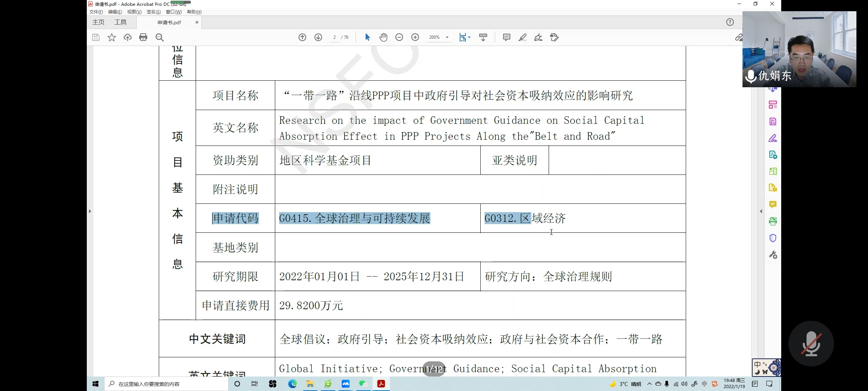This screenshot has height=391, width=868.
Task: Close the 申请书.pdf document tab
Action: tap(197, 22)
